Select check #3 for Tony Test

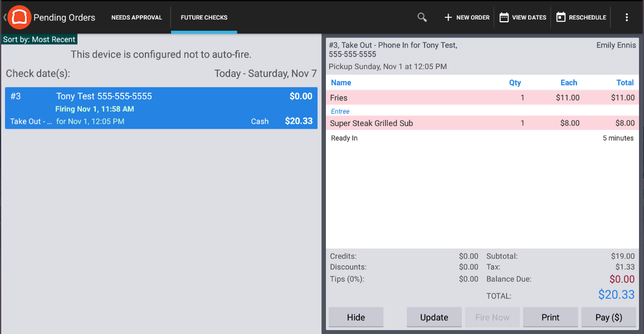tap(160, 108)
